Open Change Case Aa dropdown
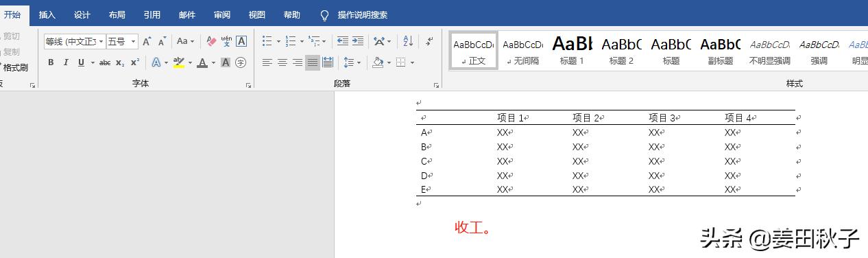 click(185, 41)
